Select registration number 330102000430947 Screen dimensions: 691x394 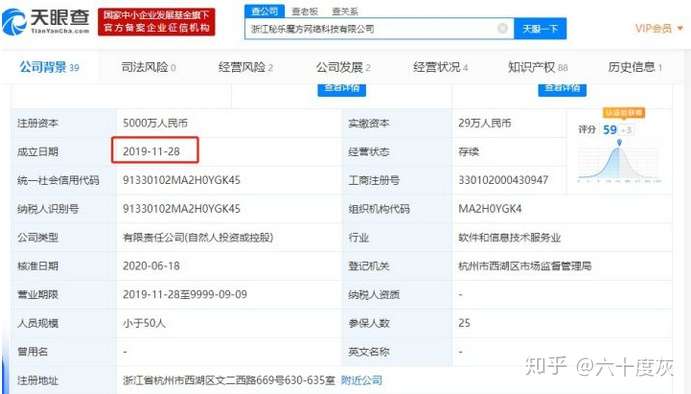pos(503,180)
